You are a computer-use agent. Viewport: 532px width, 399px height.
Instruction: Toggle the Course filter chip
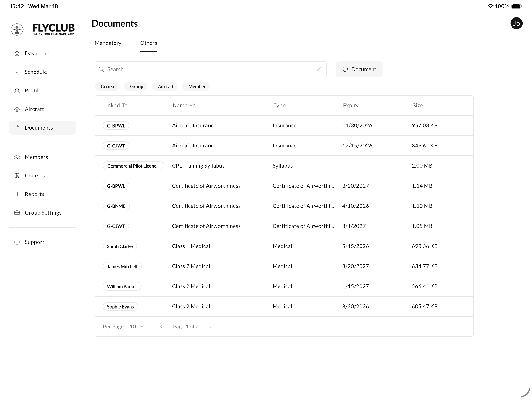107,86
